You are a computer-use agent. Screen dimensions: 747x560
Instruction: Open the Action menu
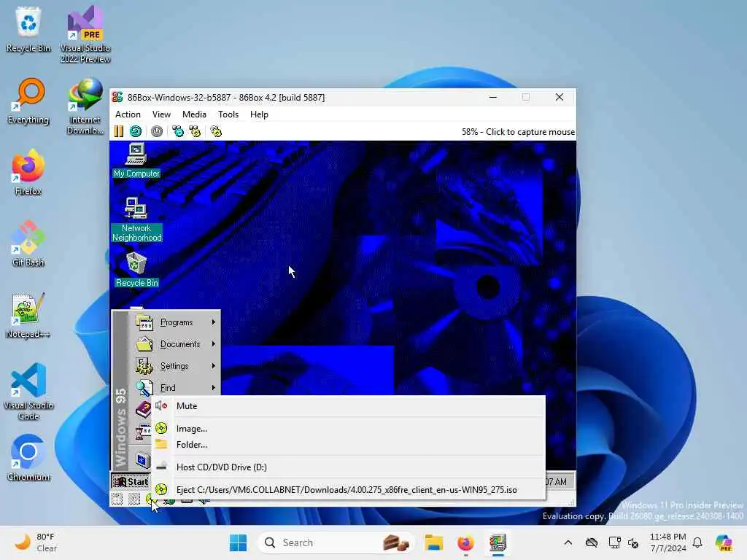tap(128, 114)
